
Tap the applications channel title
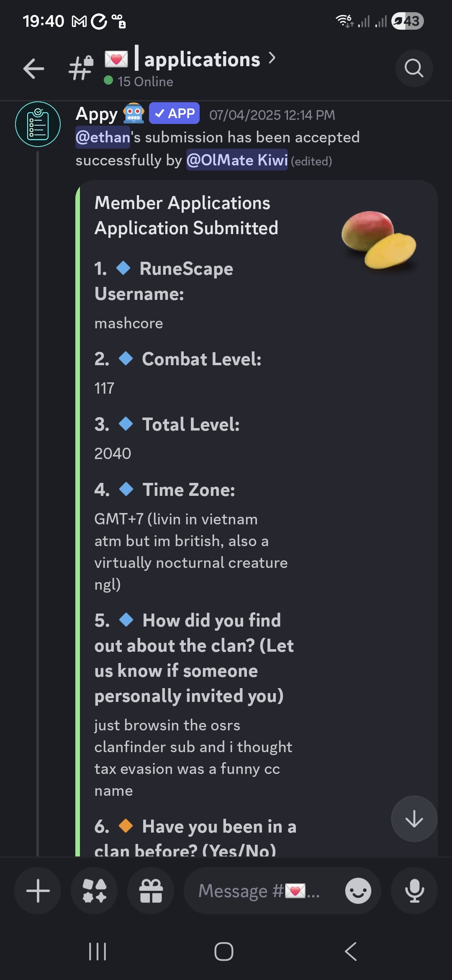pos(202,59)
